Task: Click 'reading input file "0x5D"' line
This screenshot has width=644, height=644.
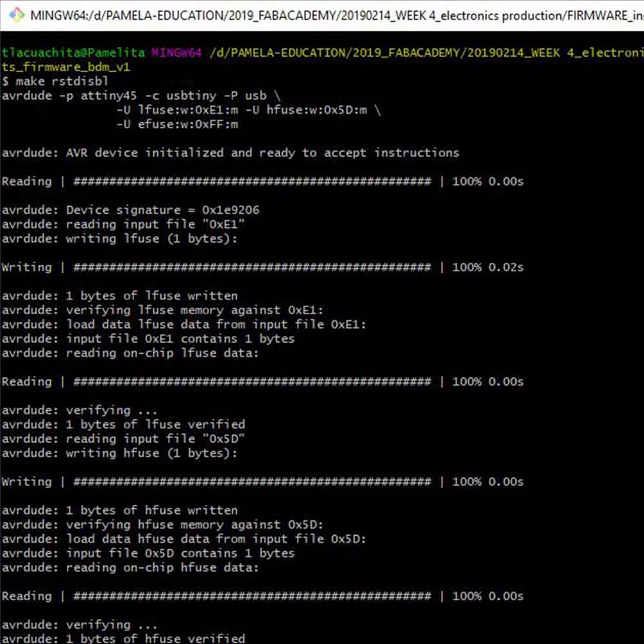Action: (123, 439)
